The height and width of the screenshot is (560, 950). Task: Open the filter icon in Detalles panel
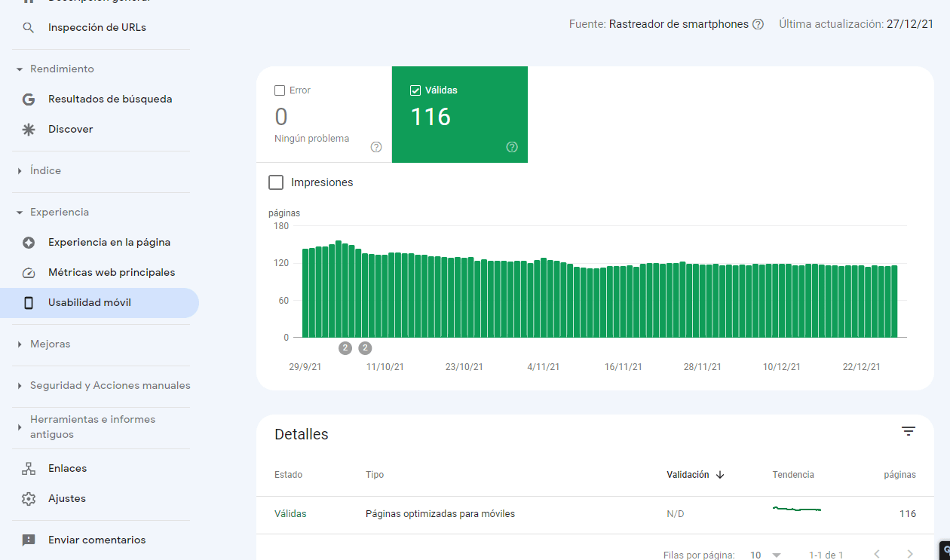click(909, 430)
